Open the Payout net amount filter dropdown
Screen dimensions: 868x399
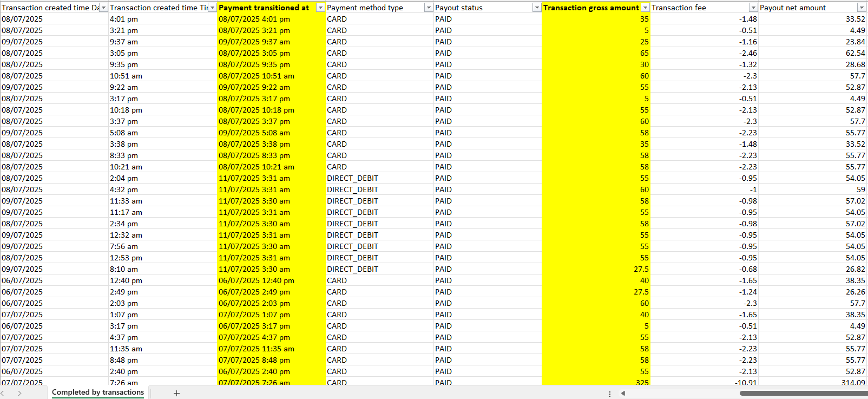tap(862, 8)
